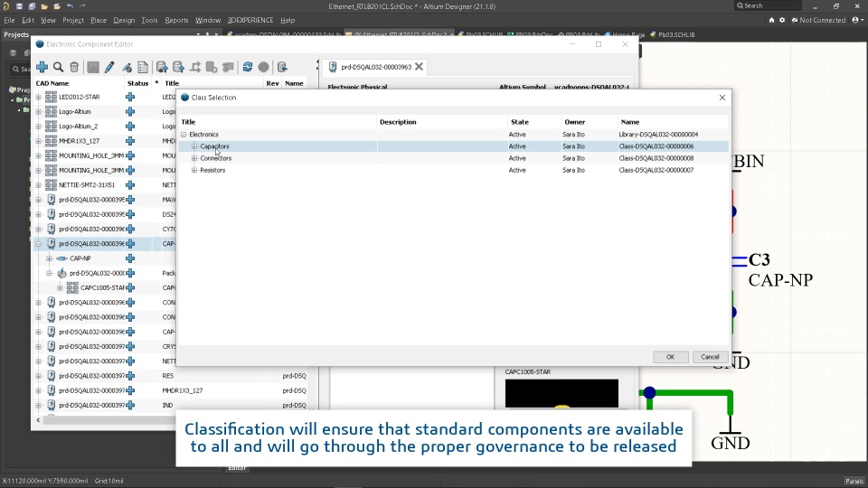Click OK in Class Selection dialog

[670, 357]
